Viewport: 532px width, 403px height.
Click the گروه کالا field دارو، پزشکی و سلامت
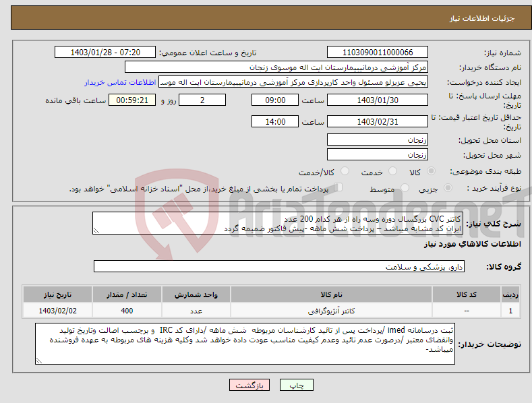pos(279,267)
